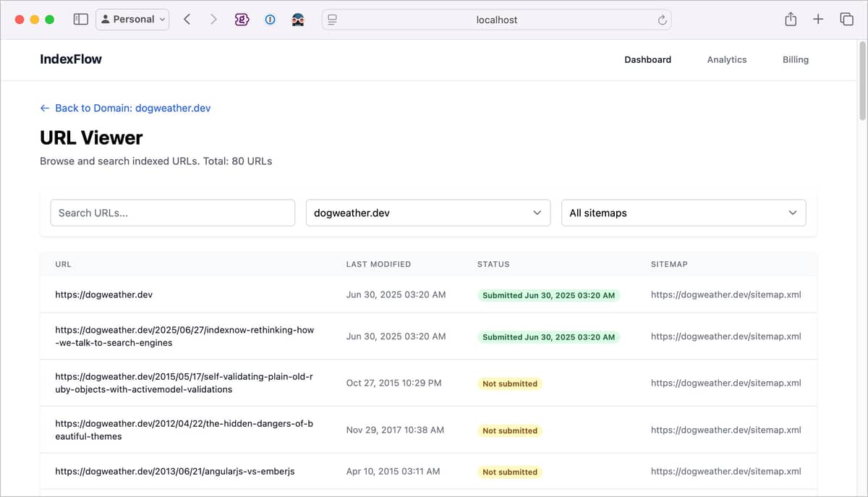Image resolution: width=868 pixels, height=497 pixels.
Task: Add a new tab with plus icon
Action: (818, 20)
